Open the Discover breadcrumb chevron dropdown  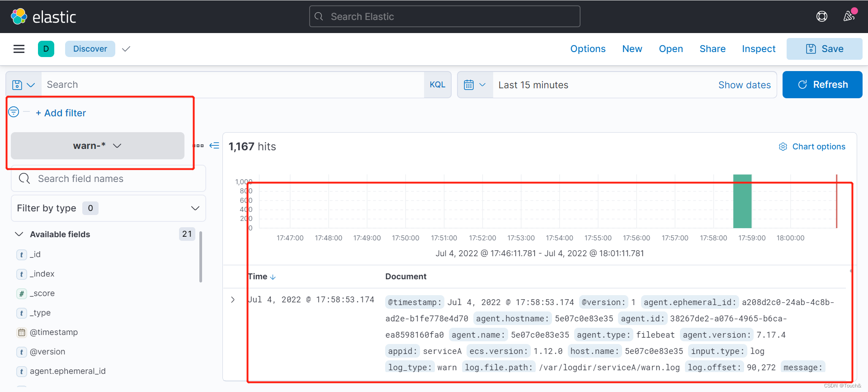pyautogui.click(x=126, y=49)
